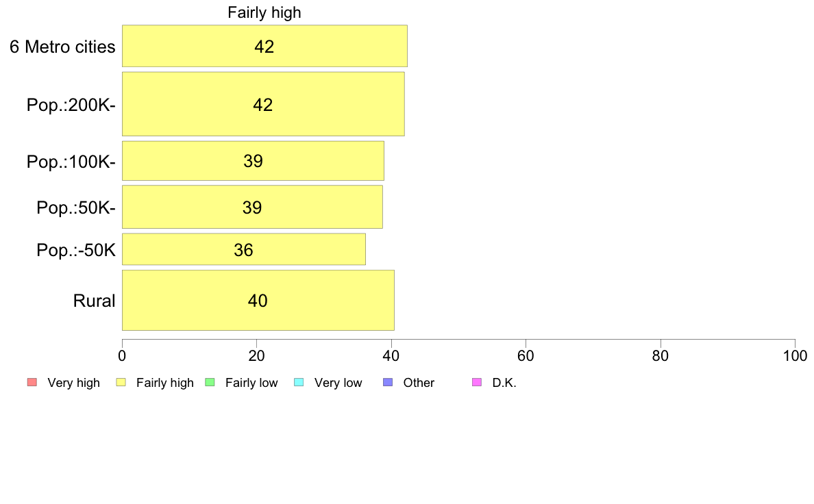The height and width of the screenshot is (504, 814).
Task: Click the green Fairly low legend swatch
Action: tap(210, 383)
